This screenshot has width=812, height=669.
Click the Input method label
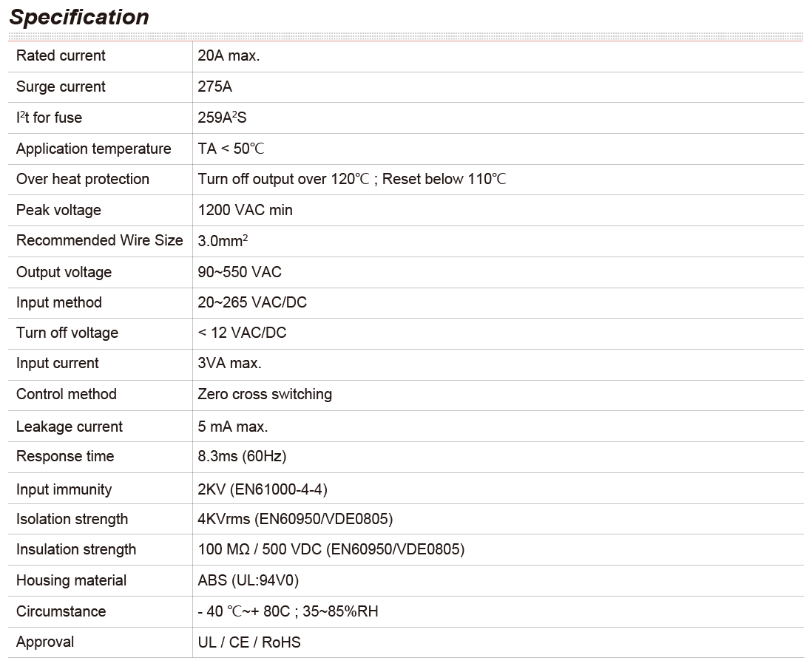tap(58, 302)
